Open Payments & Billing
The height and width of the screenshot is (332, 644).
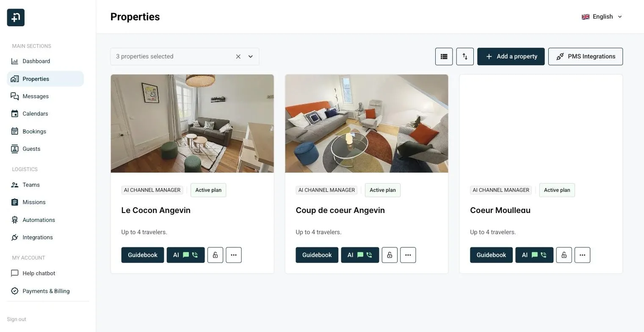point(45,291)
